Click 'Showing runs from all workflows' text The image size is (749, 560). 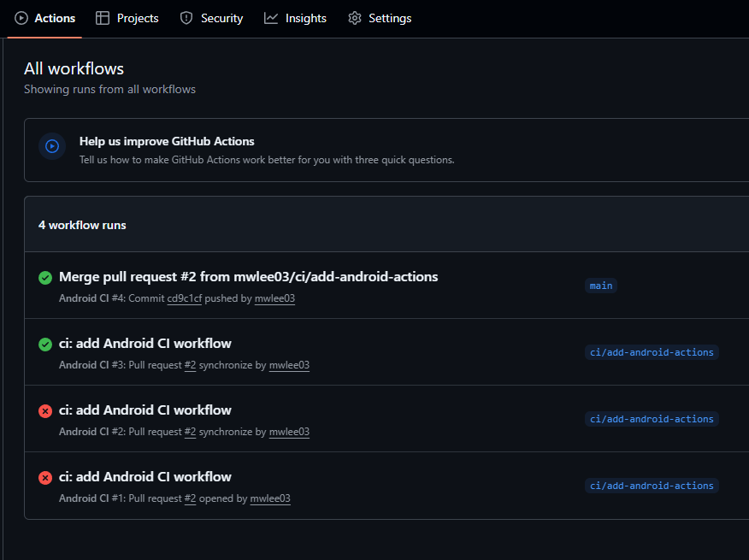click(109, 90)
